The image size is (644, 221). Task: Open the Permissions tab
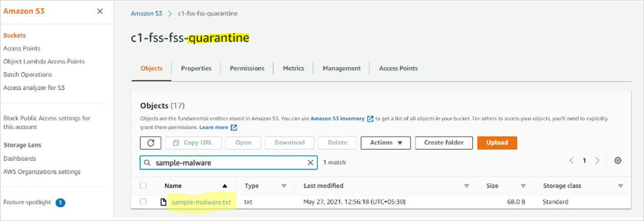click(247, 68)
